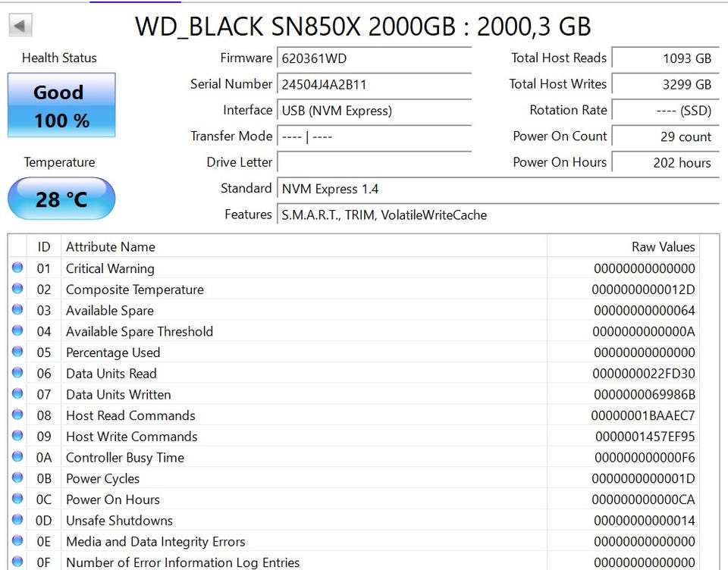Click raw value 00000000000064
Image resolution: width=728 pixels, height=570 pixels.
645,311
